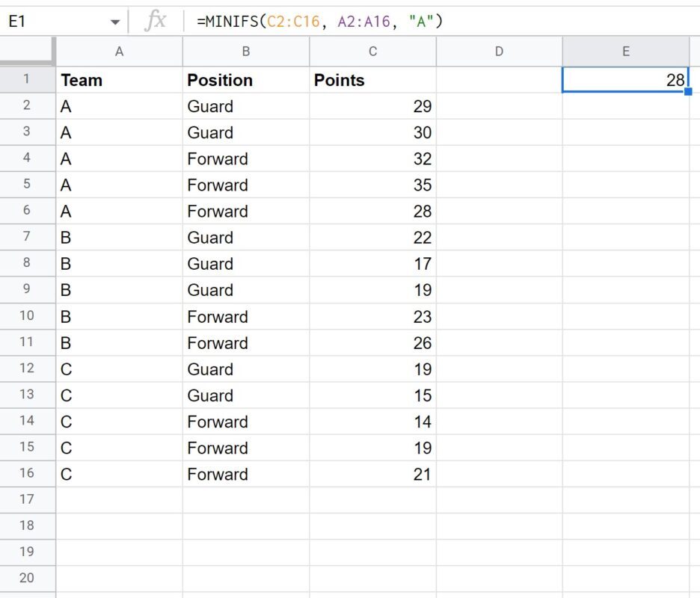The image size is (700, 598).
Task: Select row 7 header
Action: (27, 237)
